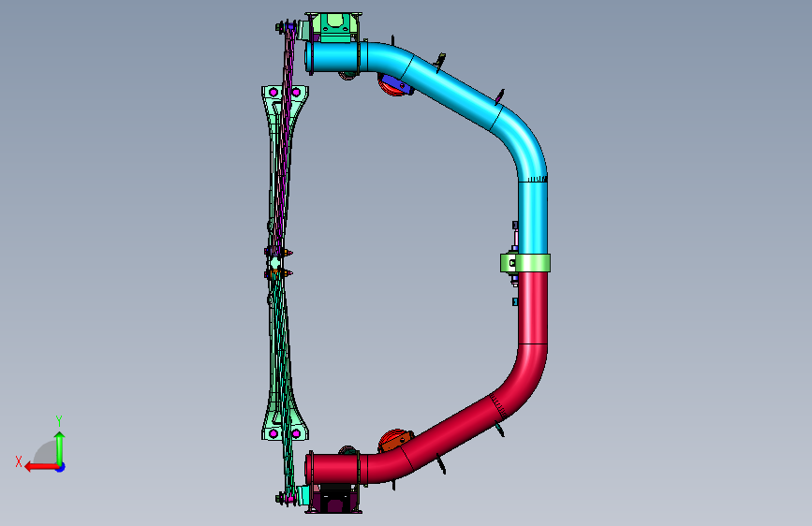
Task: Select the nut at the top end of the strap
Action: tap(280, 26)
